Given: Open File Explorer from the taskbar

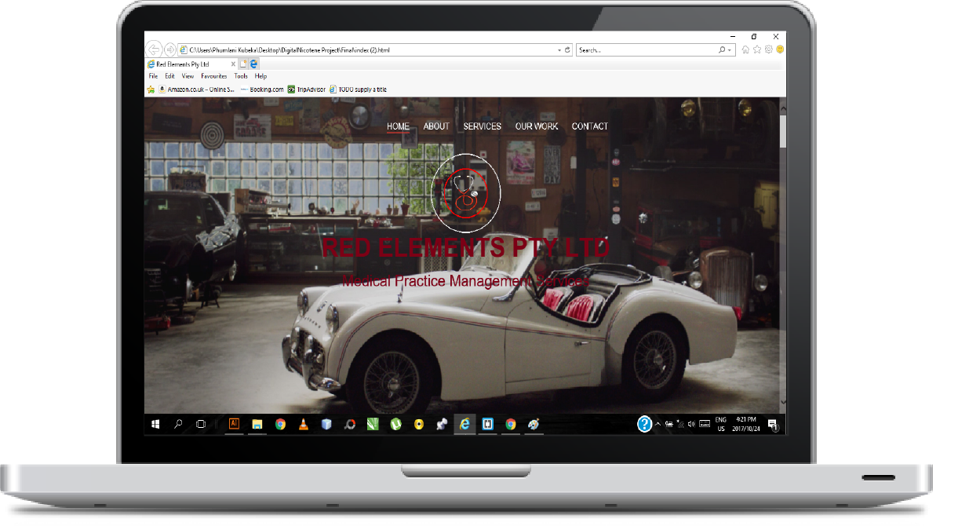Looking at the screenshot, I should (x=257, y=424).
